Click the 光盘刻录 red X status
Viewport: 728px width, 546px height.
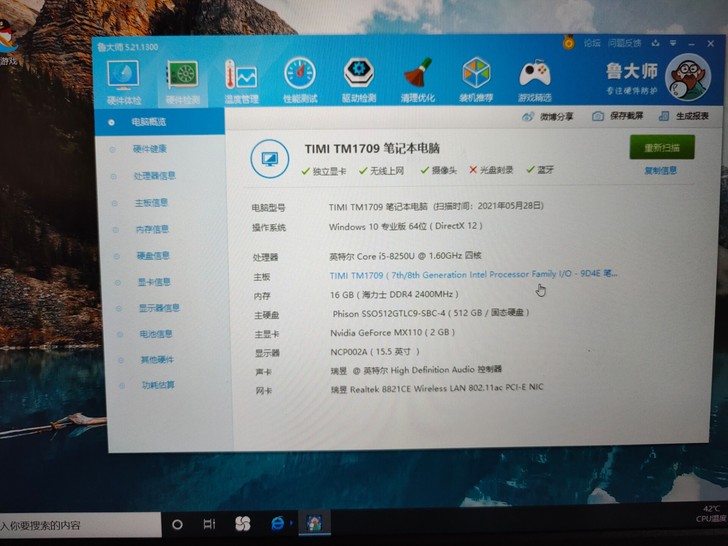491,170
